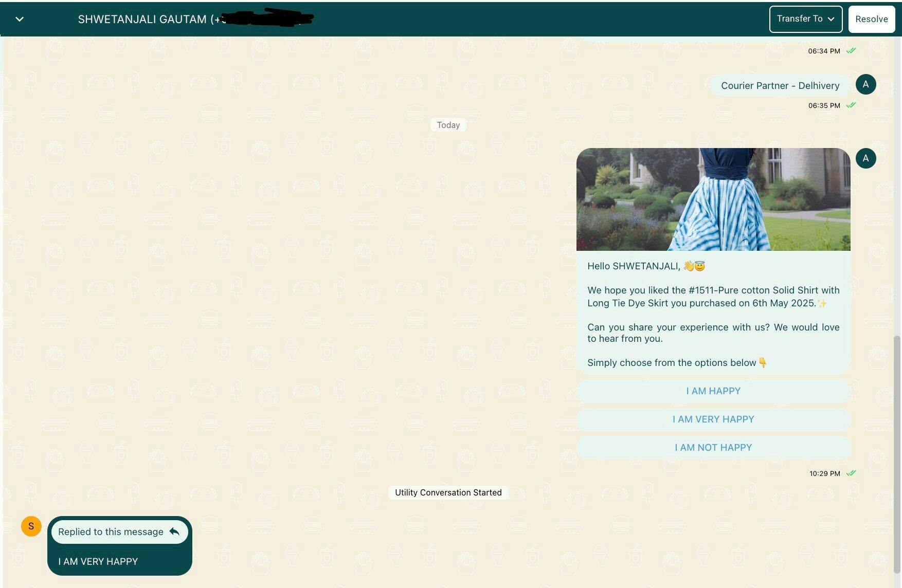Click the reply arrow icon in quoted message

[174, 531]
